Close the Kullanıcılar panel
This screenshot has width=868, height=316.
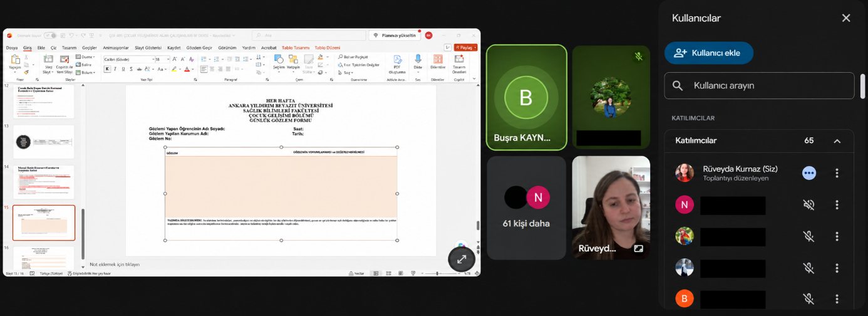pyautogui.click(x=846, y=18)
